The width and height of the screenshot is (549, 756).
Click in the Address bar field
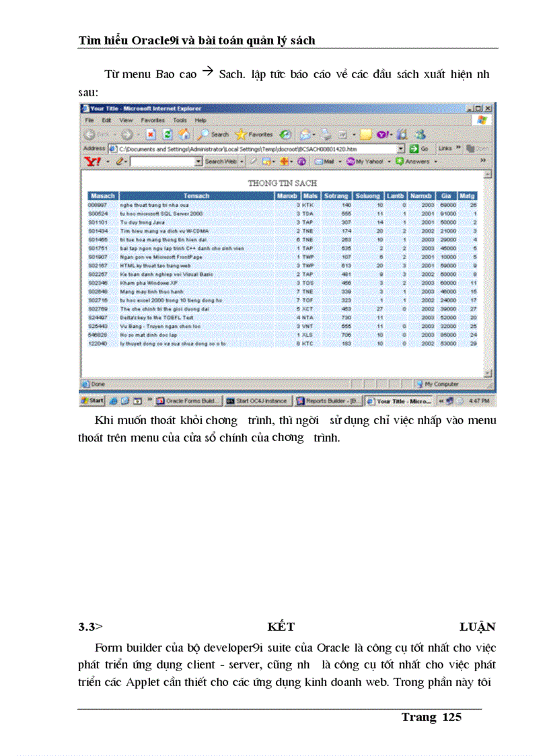[256, 149]
